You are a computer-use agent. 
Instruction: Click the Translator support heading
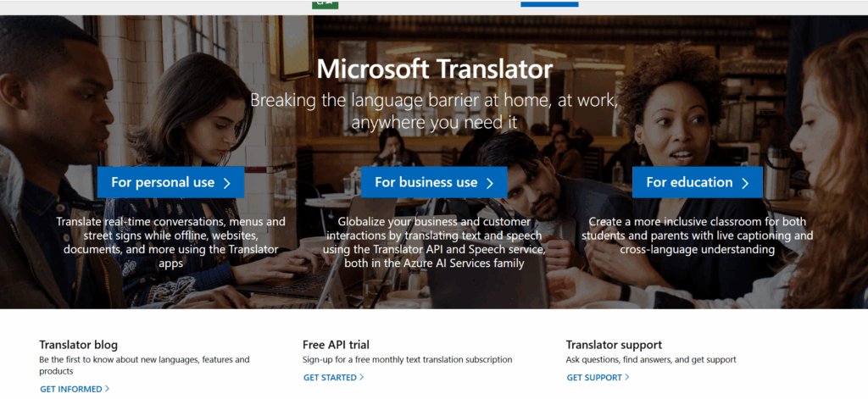tap(614, 345)
